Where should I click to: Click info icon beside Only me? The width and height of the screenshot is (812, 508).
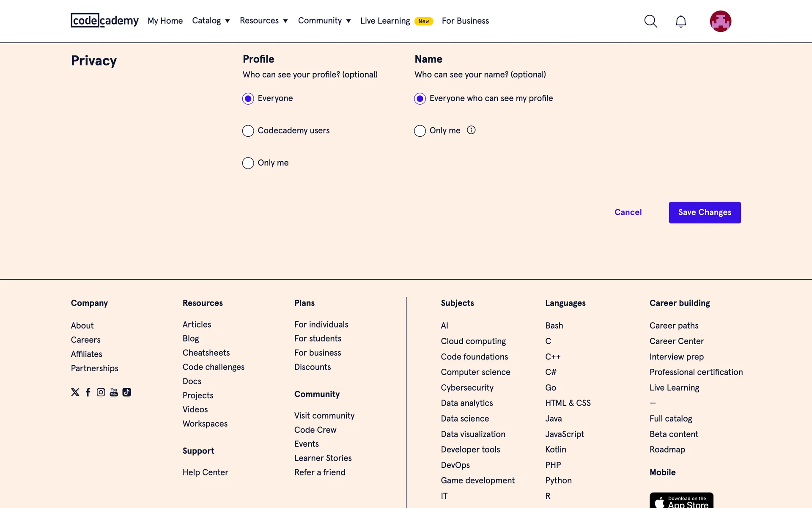[x=471, y=130]
